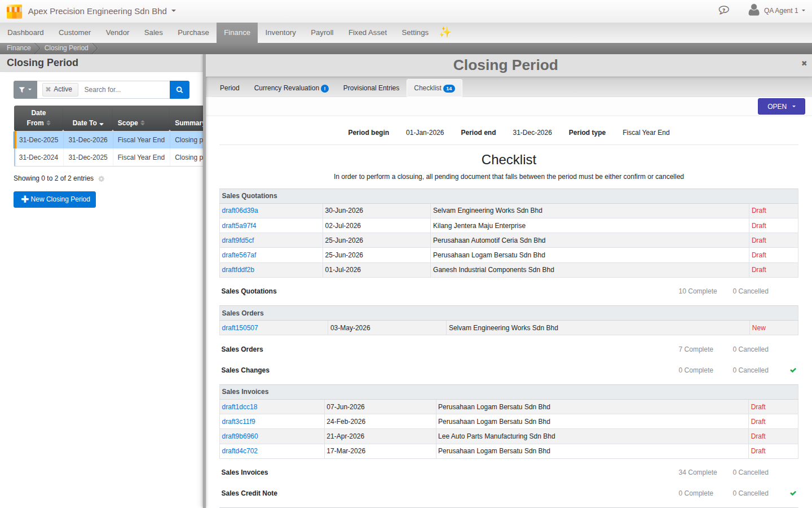Click Lee Auto Parts Manufacturing Sdn Bhd

(x=496, y=436)
